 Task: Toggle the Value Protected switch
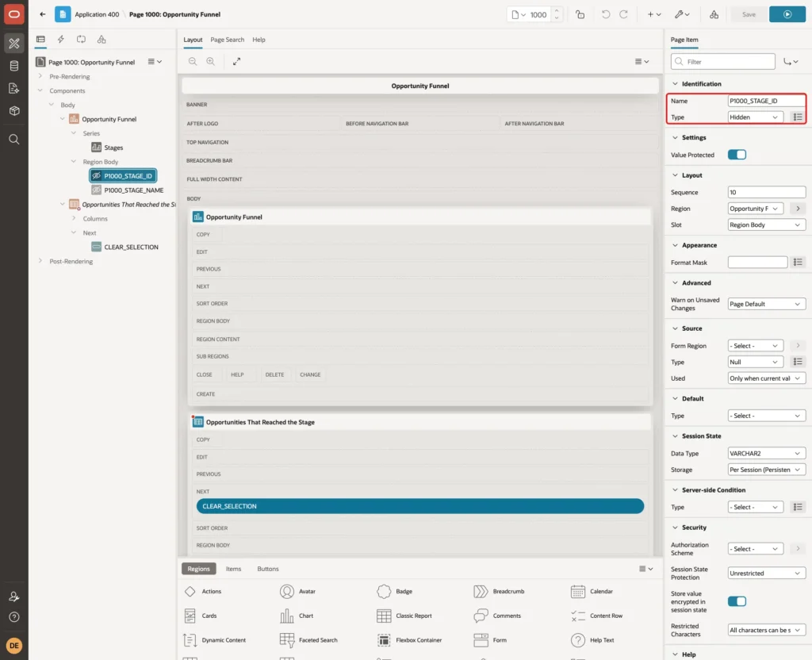[737, 155]
